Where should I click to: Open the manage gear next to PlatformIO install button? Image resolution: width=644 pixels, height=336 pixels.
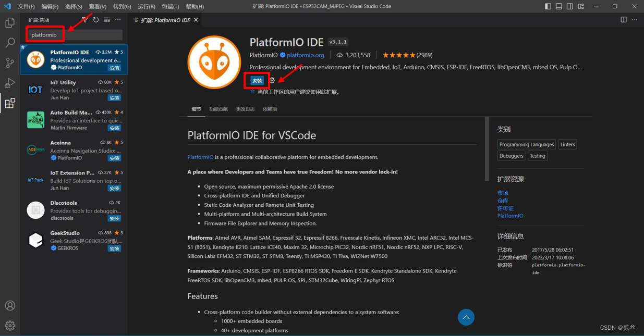pos(271,81)
